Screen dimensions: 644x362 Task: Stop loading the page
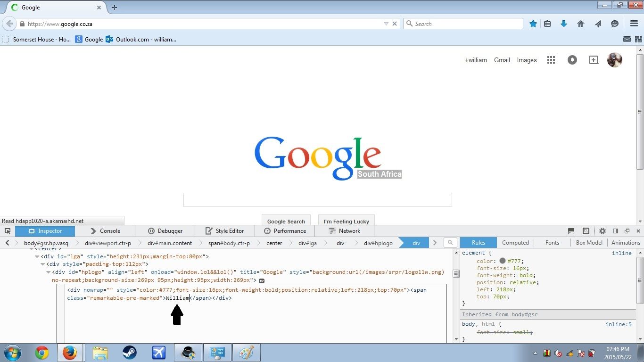(x=395, y=24)
